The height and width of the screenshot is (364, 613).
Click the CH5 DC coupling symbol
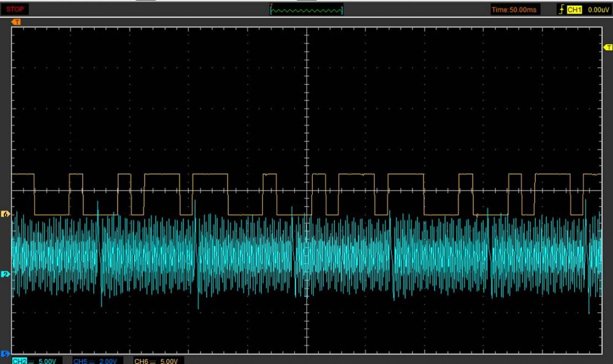tap(91, 361)
